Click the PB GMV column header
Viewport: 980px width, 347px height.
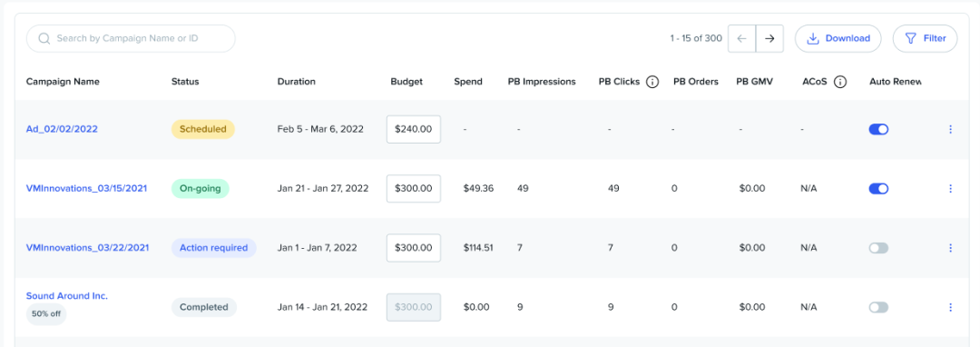point(755,82)
